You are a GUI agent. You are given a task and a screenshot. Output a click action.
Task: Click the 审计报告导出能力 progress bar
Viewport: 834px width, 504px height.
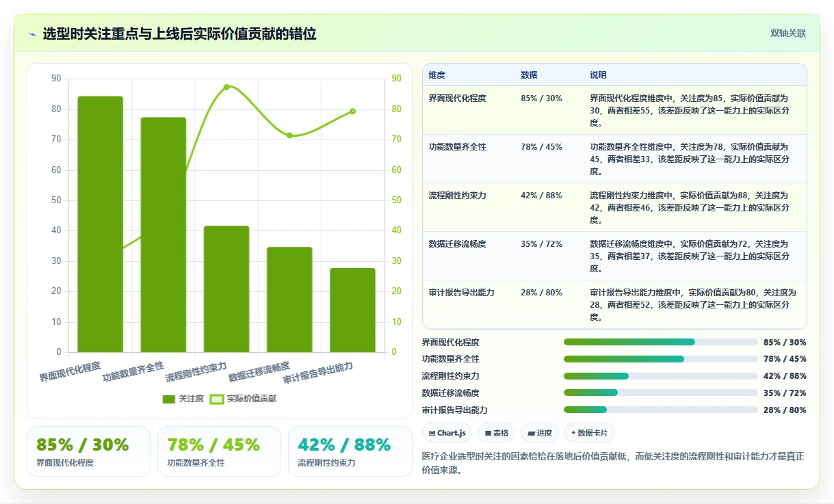pyautogui.click(x=661, y=410)
